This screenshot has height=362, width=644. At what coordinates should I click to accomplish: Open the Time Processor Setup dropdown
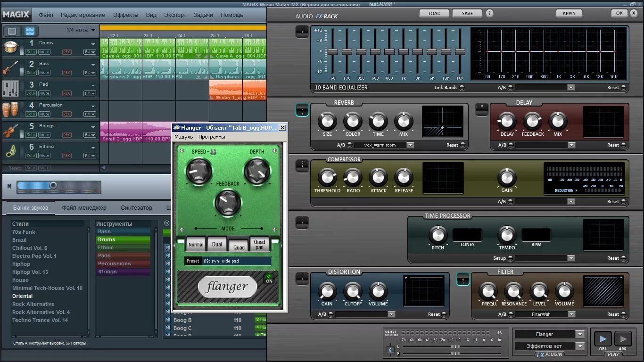571,258
